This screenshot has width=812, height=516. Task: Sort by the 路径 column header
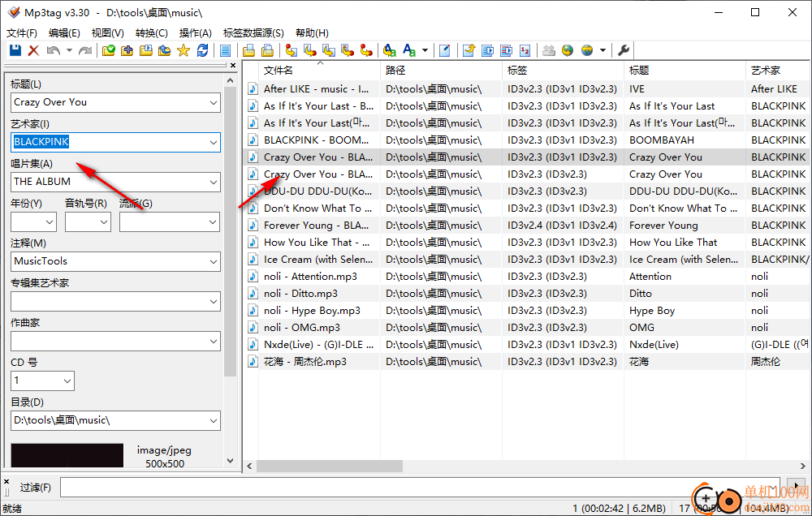(x=441, y=71)
